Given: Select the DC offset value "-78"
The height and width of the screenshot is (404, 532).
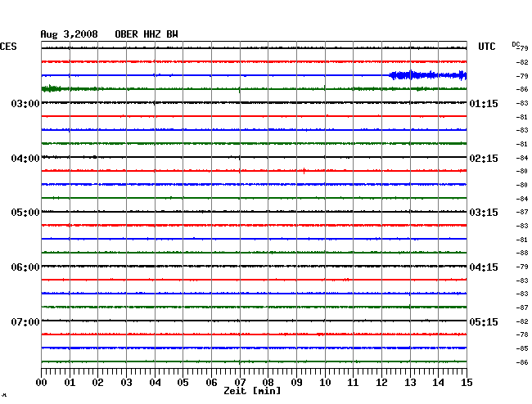Looking at the screenshot, I should click(x=522, y=334).
